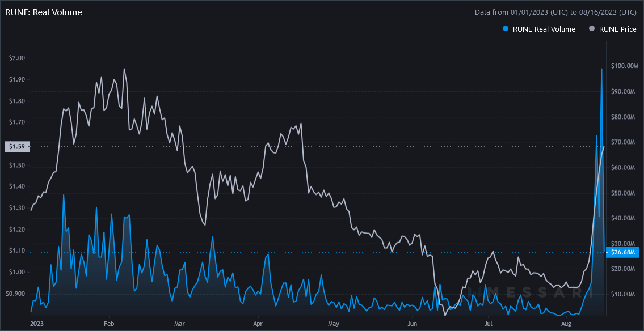
Task: Click the chart title RUNE: Real Volume
Action: tap(44, 12)
